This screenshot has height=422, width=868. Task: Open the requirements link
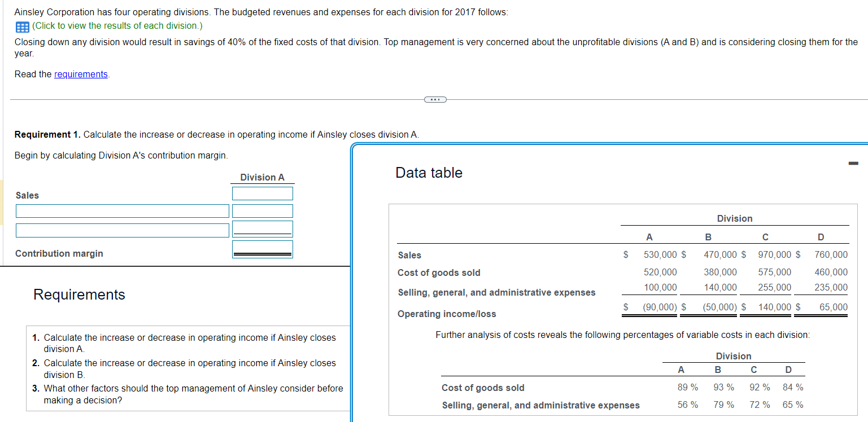coord(81,74)
